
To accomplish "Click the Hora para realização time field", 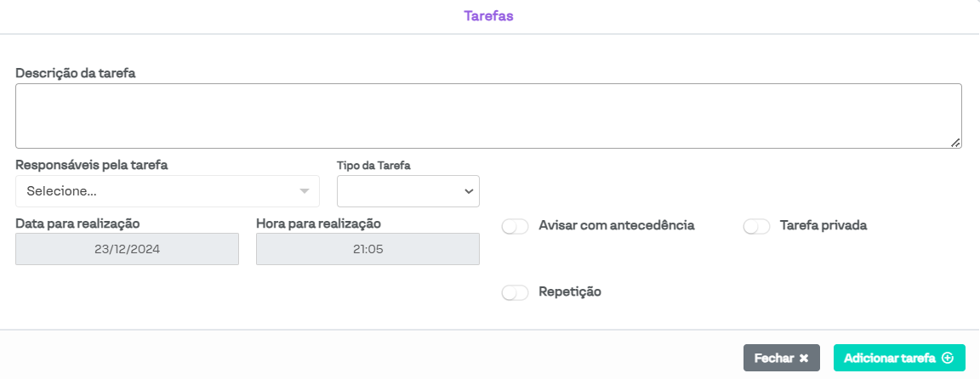I will 367,250.
